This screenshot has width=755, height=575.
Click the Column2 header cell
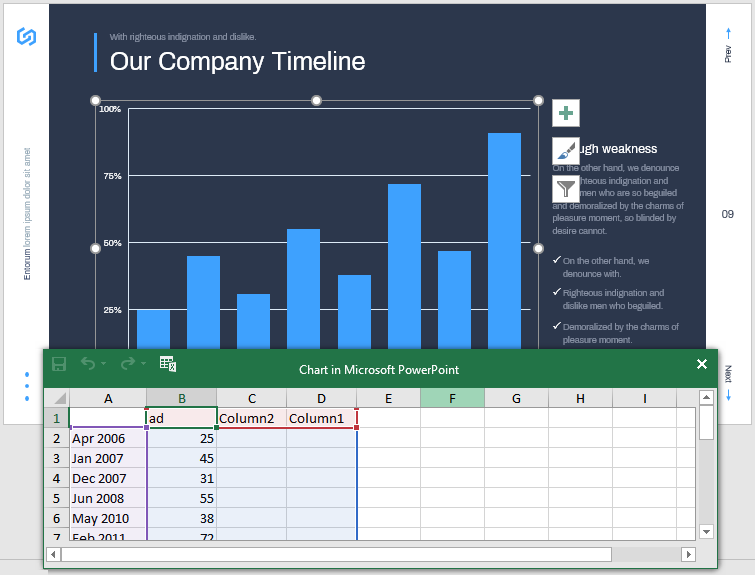[252, 418]
